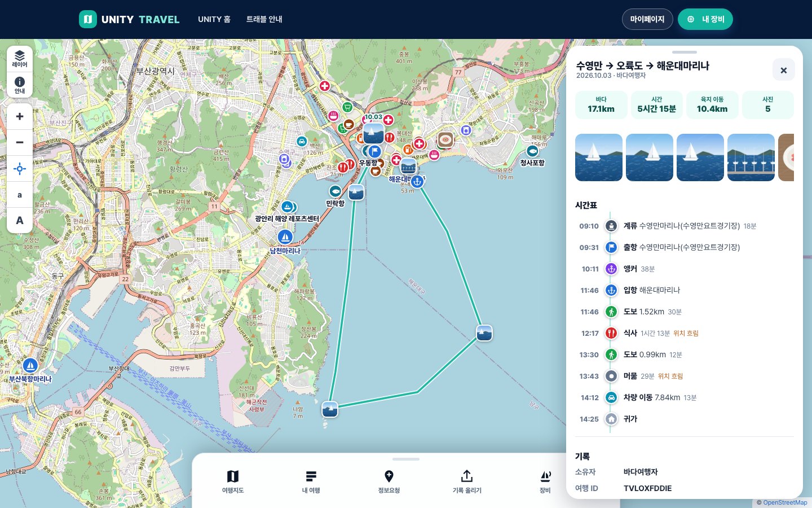Click the trip panel's top drag handle
The width and height of the screenshot is (812, 508).
point(685,52)
